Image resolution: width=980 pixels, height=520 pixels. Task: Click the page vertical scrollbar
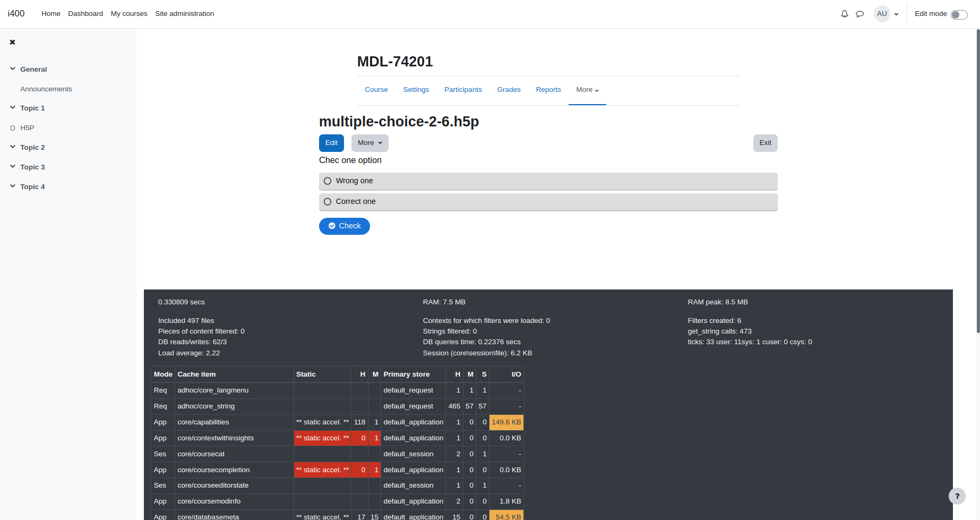coord(978,181)
